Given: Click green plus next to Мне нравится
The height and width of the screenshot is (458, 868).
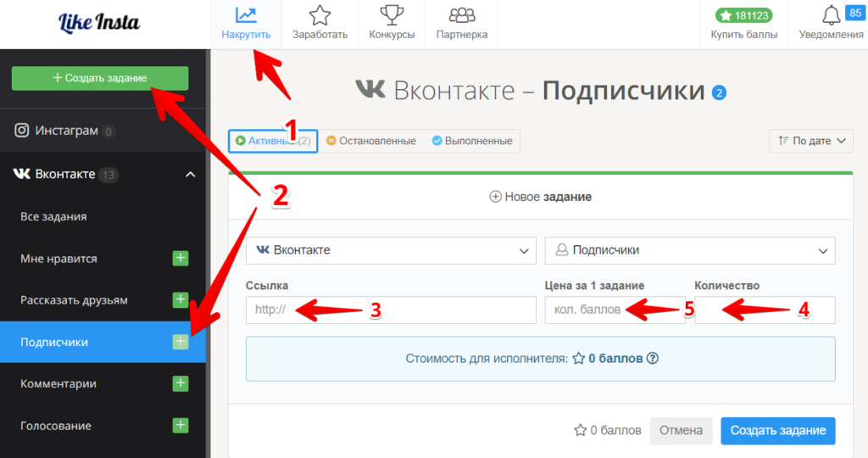Looking at the screenshot, I should click(x=181, y=259).
